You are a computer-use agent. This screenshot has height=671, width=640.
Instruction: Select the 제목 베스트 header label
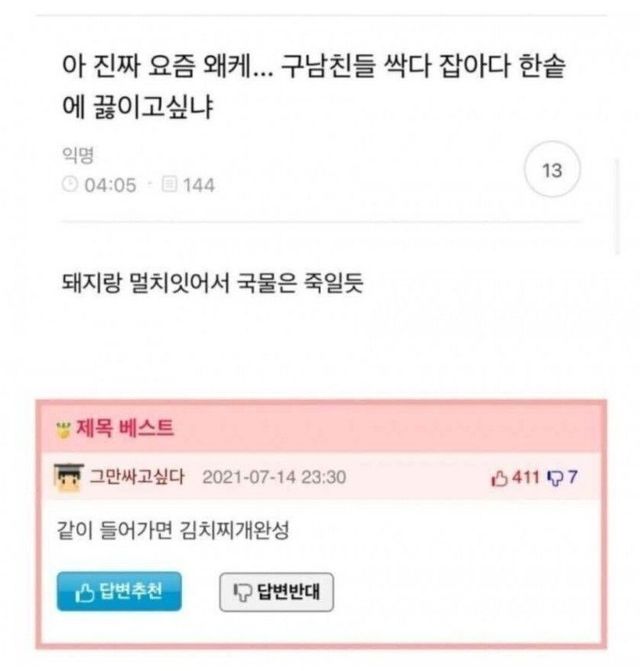click(125, 428)
